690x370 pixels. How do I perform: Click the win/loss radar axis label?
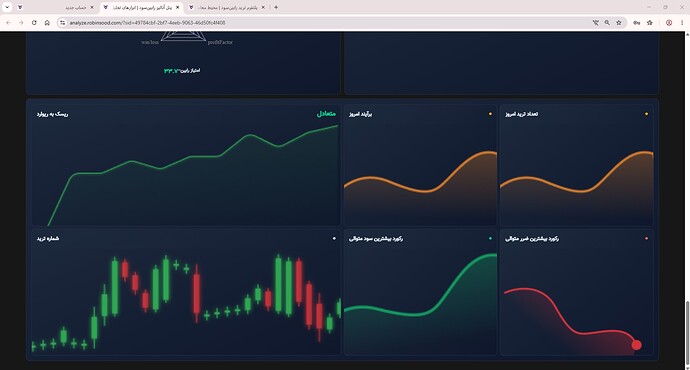pyautogui.click(x=150, y=42)
